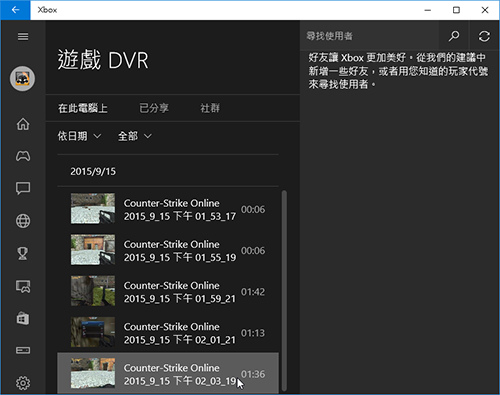The image size is (500, 395).
Task: Open the hamburger menu
Action: click(23, 36)
